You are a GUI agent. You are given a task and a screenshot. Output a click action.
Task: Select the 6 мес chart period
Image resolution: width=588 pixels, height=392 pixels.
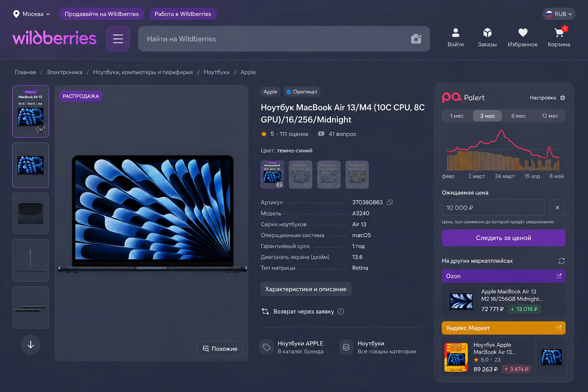click(x=518, y=116)
